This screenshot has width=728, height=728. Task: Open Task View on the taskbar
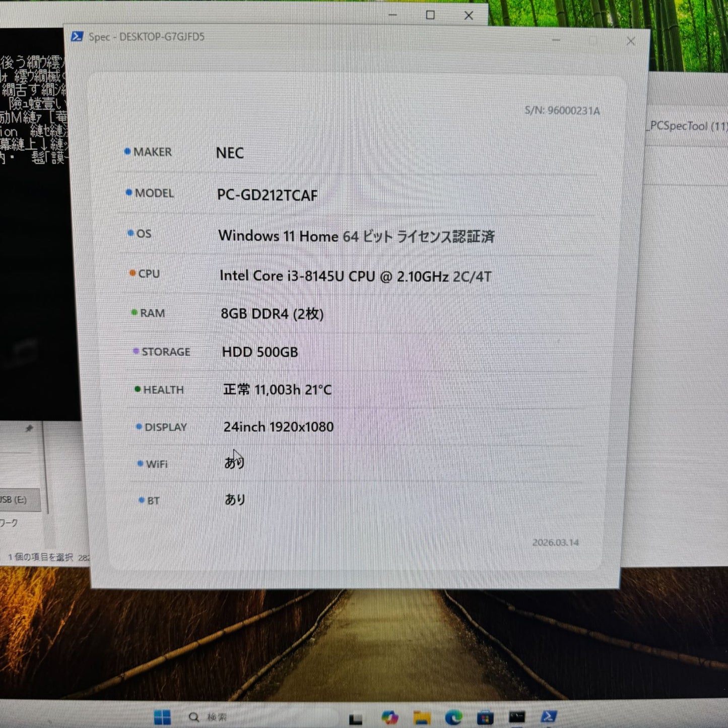(356, 719)
